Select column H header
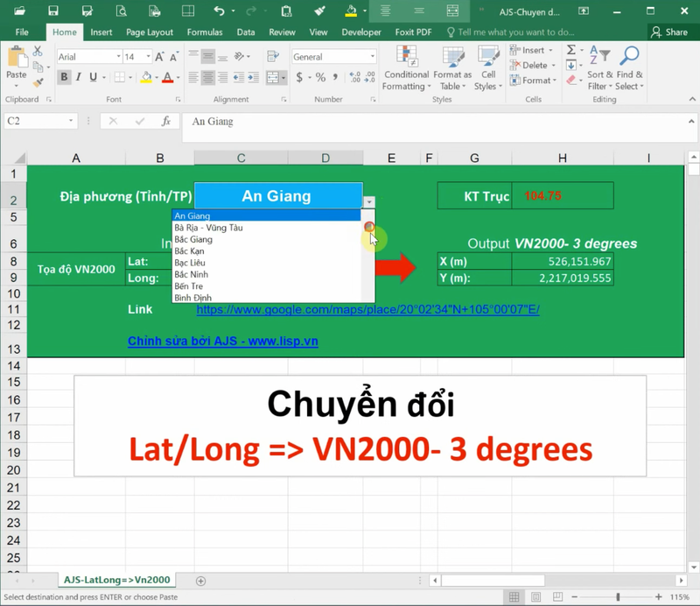Viewport: 700px width, 606px height. (x=563, y=159)
